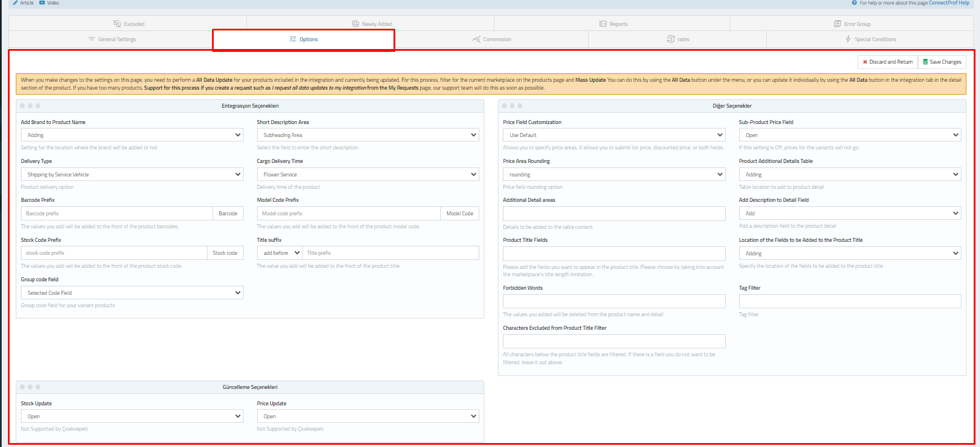Image resolution: width=980 pixels, height=447 pixels.
Task: Switch to the Options tab
Action: pos(303,39)
